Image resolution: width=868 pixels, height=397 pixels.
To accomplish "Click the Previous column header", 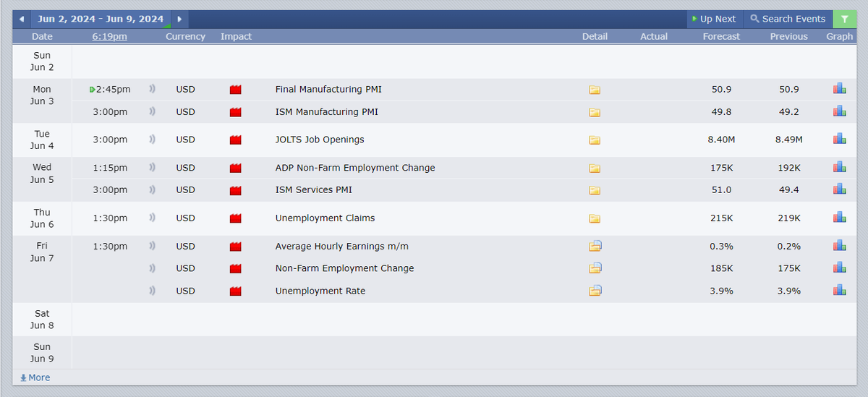I will click(x=788, y=36).
